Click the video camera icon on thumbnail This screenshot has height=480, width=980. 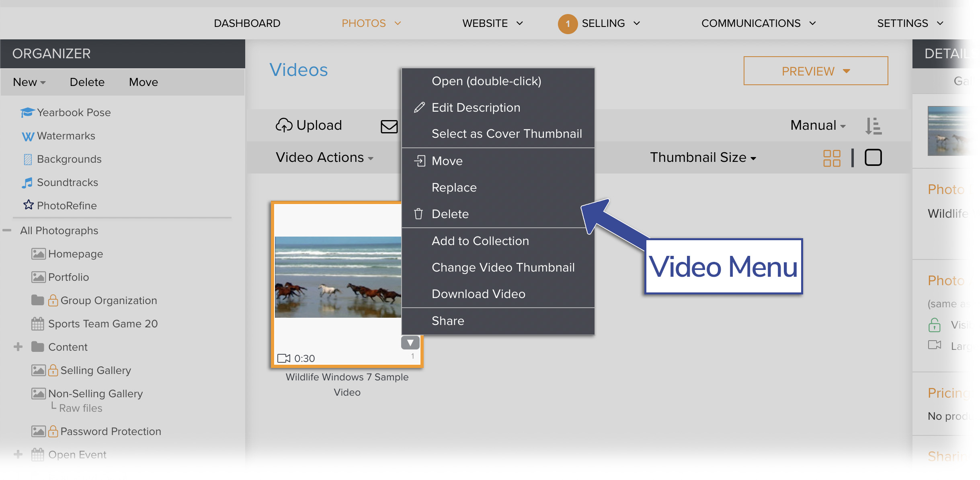284,358
